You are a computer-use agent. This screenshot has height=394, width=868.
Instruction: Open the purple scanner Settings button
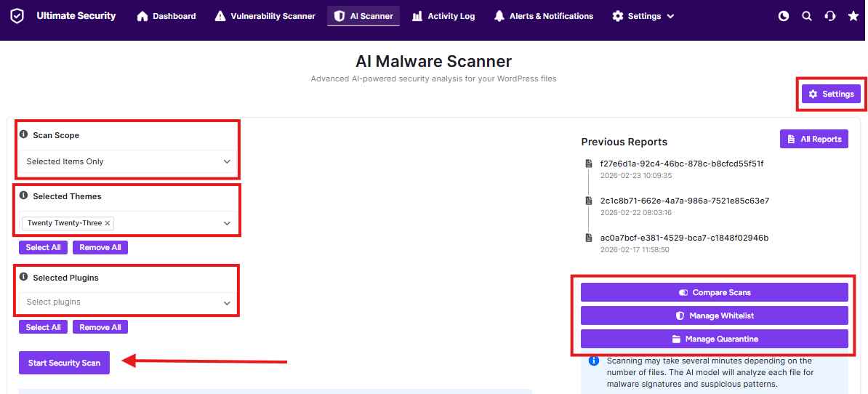point(831,94)
